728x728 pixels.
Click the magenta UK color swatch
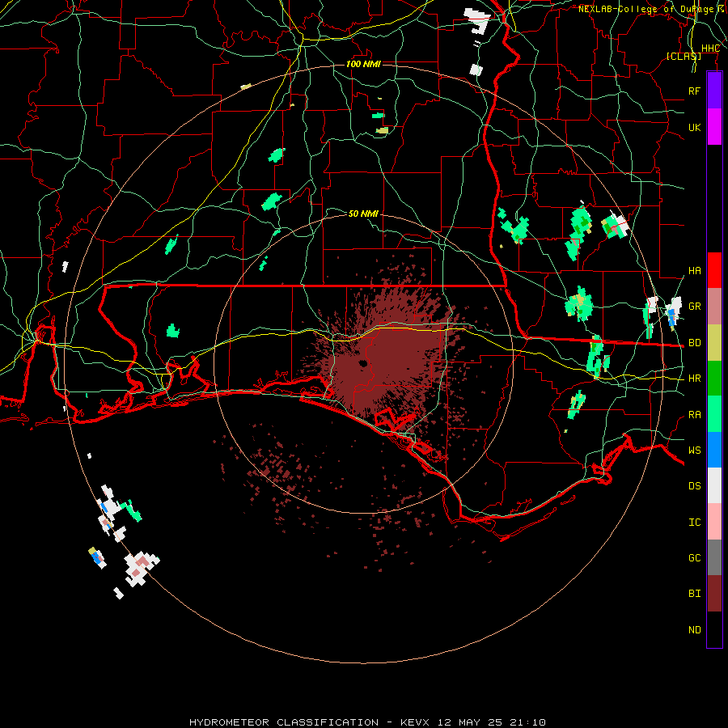click(x=714, y=127)
